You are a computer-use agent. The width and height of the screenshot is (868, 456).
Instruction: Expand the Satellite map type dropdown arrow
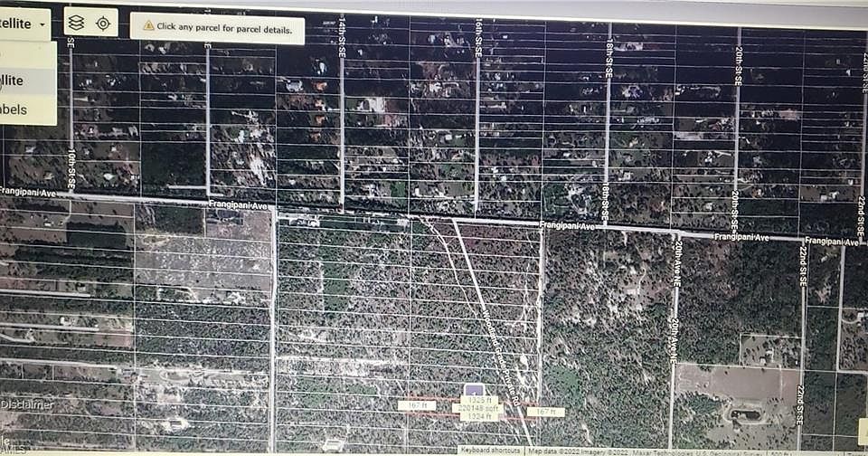(x=42, y=24)
